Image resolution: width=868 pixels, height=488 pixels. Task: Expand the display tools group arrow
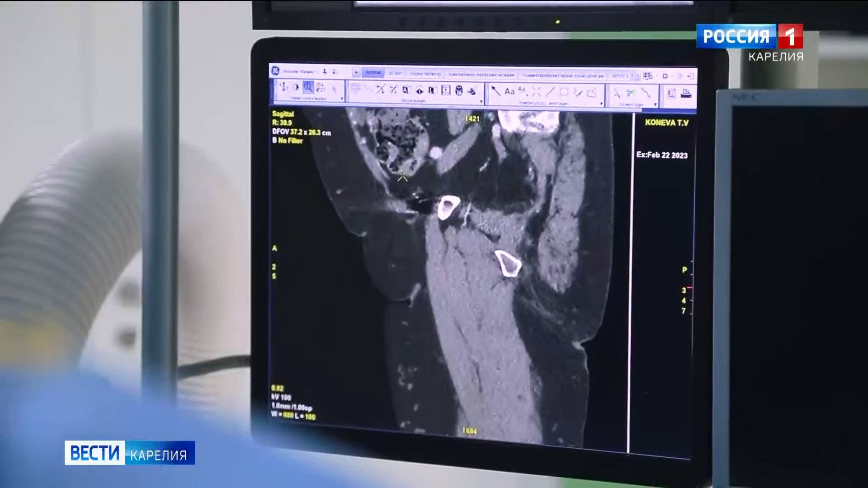481,102
